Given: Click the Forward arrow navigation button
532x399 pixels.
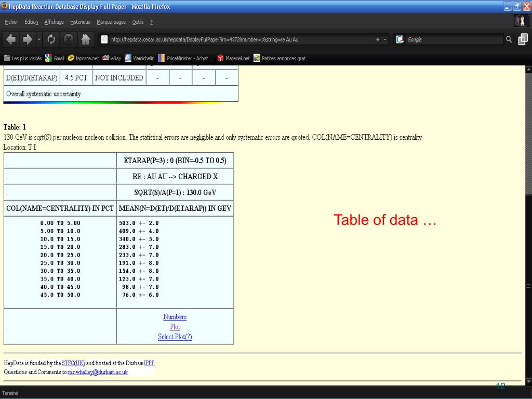Looking at the screenshot, I should click(x=28, y=39).
